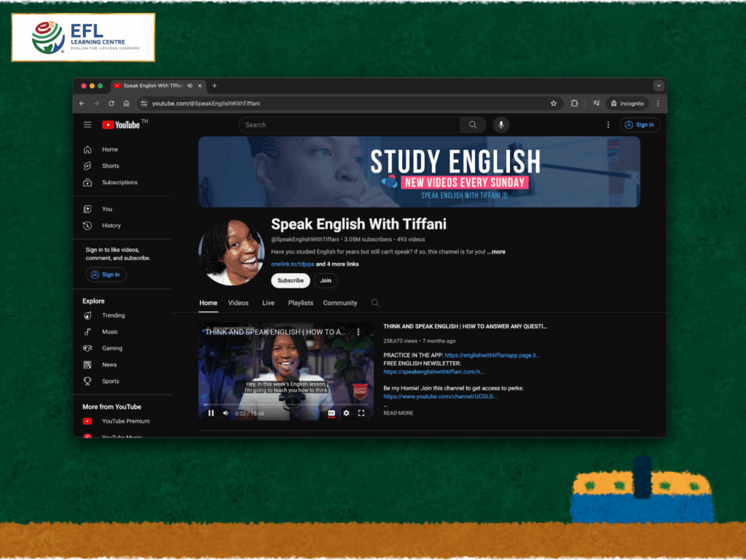This screenshot has height=560, width=746.
Task: Open video settings gear
Action: coord(346,413)
